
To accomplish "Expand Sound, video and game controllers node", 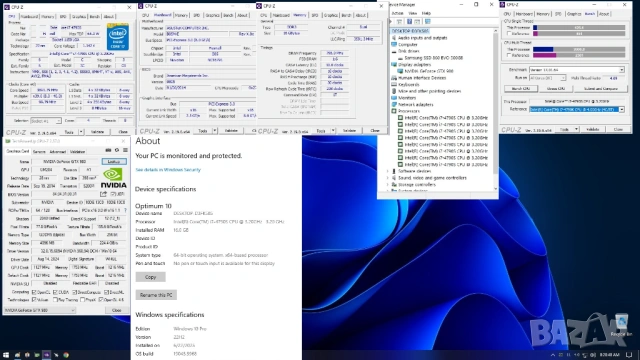I will [388, 178].
